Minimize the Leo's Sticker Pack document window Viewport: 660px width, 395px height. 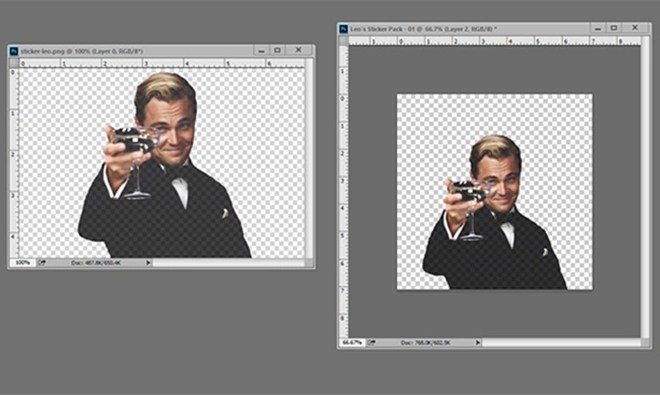click(598, 28)
